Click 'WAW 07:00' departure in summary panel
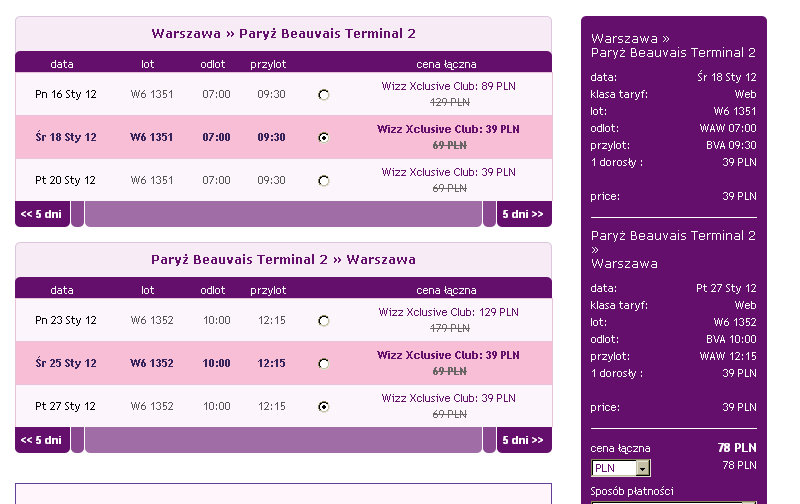Viewport: 800px width, 504px height. coord(728,128)
